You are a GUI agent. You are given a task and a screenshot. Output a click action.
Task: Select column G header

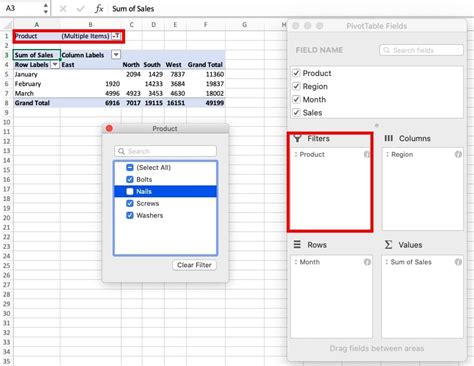[x=245, y=25]
